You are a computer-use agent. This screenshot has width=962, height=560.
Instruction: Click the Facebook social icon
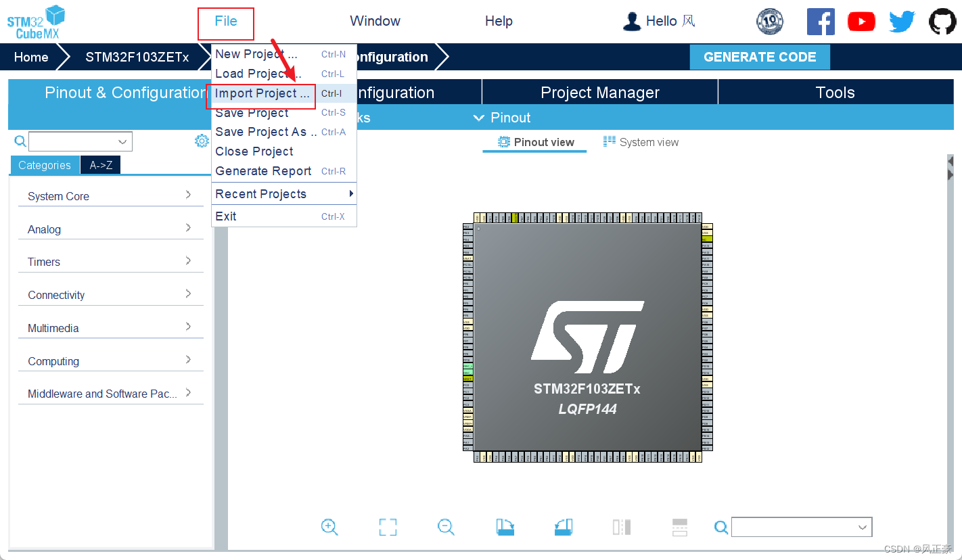[821, 21]
